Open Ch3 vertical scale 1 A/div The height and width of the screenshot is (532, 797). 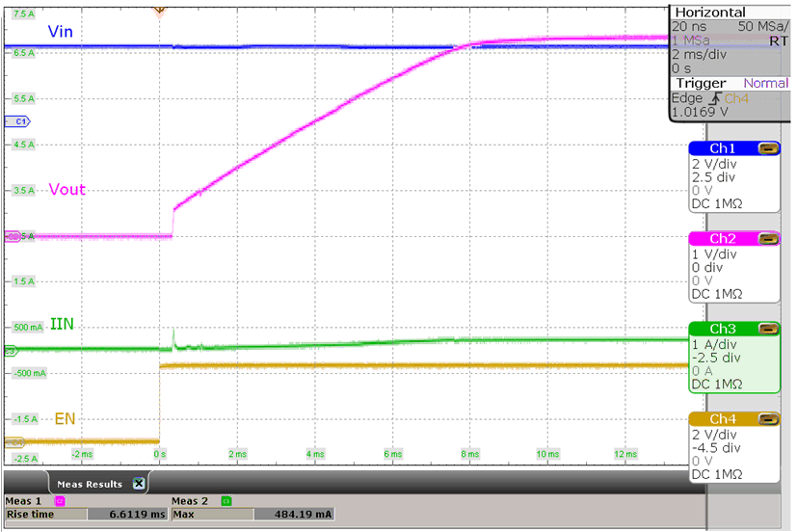click(713, 344)
